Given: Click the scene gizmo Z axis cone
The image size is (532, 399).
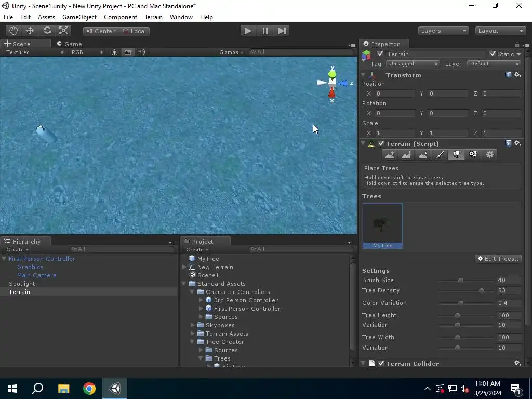Looking at the screenshot, I should click(343, 83).
